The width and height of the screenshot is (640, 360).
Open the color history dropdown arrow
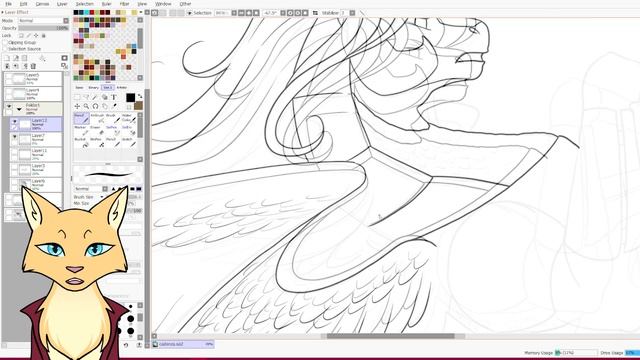pos(141,13)
